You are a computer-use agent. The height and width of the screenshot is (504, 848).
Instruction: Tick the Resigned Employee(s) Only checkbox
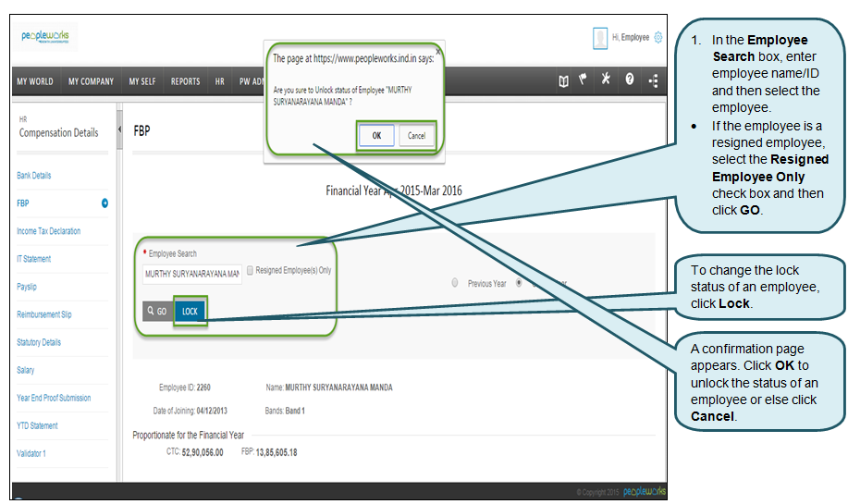pos(250,270)
